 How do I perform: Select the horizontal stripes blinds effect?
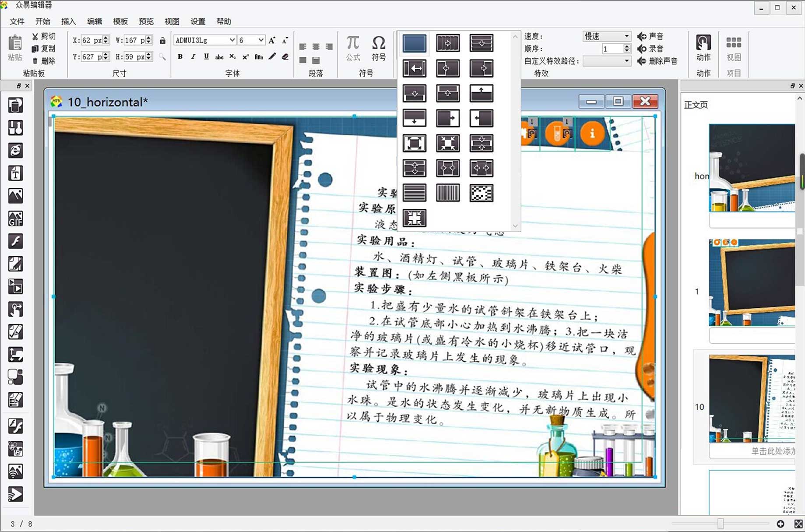(414, 193)
